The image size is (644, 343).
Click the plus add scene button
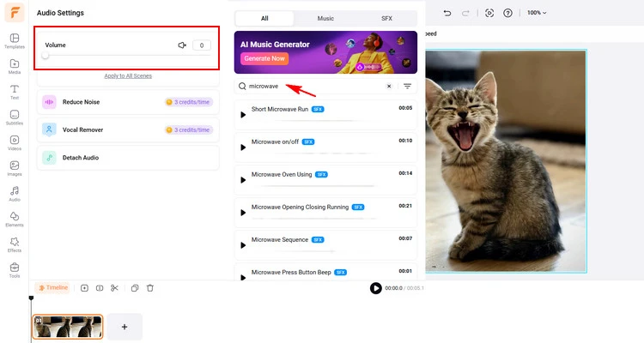(x=125, y=327)
